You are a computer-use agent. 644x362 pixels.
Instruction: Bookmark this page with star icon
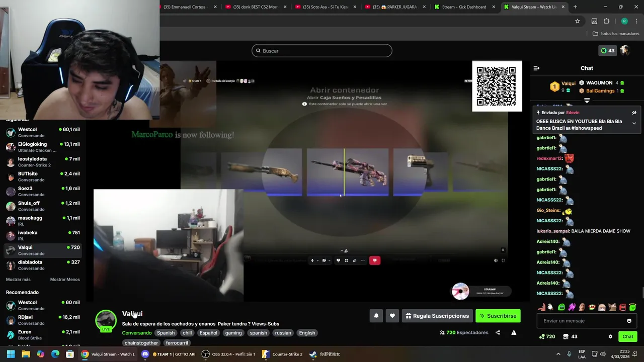578,21
